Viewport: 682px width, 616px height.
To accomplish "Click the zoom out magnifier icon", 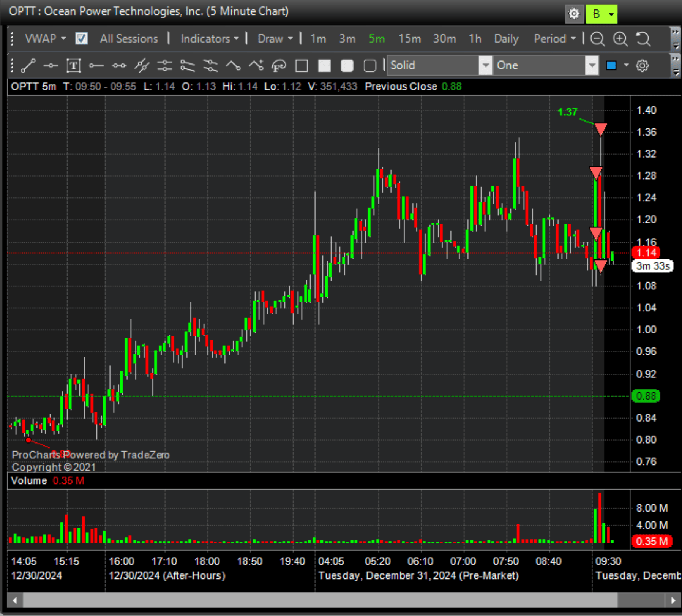I will point(597,39).
